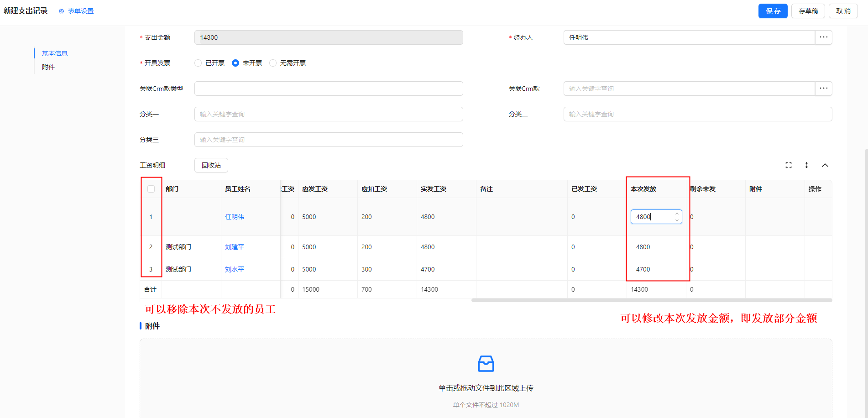Click the upload inbox icon
The width and height of the screenshot is (868, 418).
tap(486, 364)
